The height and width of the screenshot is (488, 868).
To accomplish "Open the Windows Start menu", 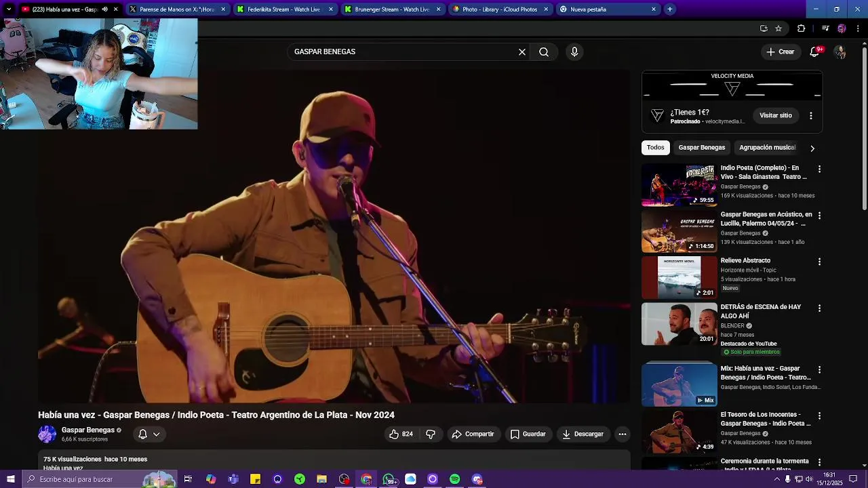I will point(10,479).
